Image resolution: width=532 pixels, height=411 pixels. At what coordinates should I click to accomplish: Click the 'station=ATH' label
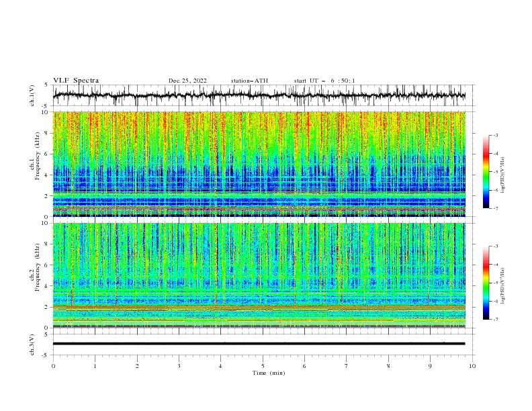coord(249,81)
